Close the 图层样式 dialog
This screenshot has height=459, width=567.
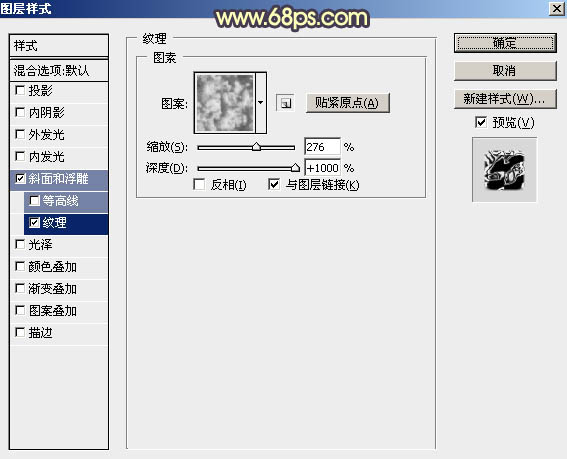(x=556, y=9)
